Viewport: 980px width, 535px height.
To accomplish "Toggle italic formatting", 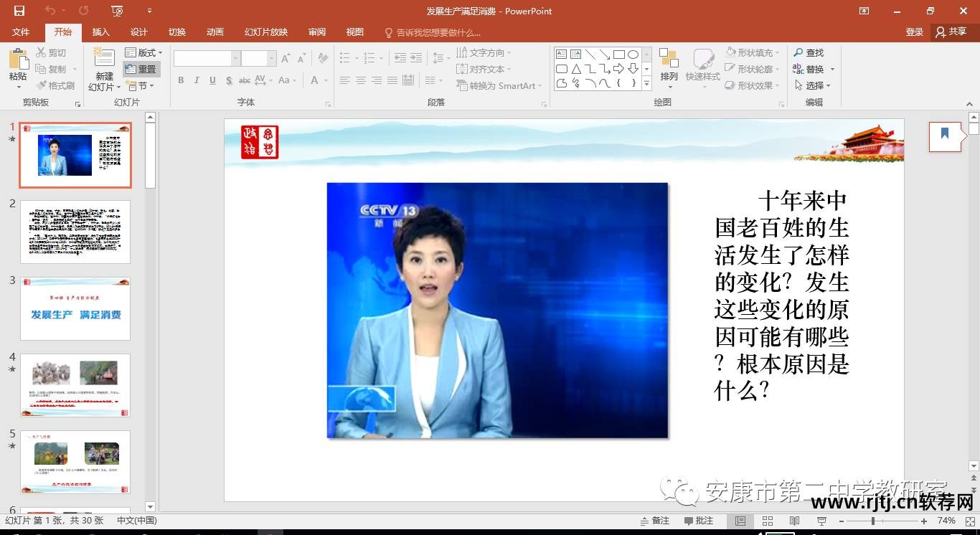I will tap(196, 80).
